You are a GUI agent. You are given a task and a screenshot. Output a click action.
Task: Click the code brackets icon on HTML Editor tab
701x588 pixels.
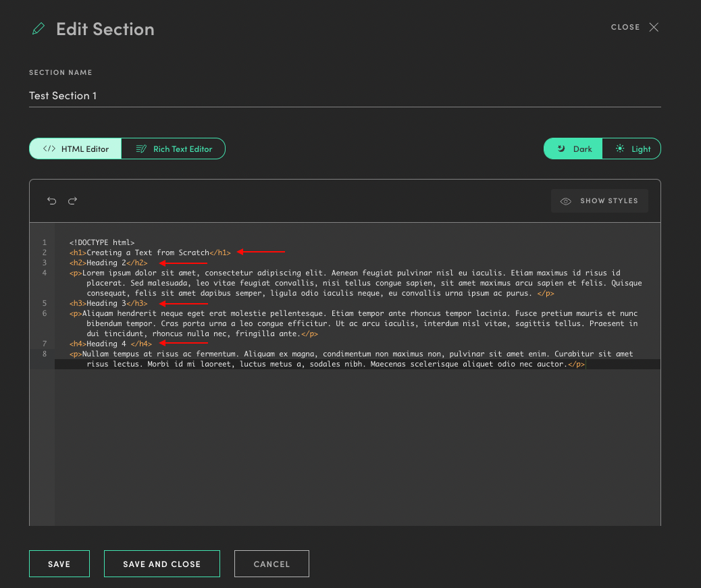coord(48,149)
